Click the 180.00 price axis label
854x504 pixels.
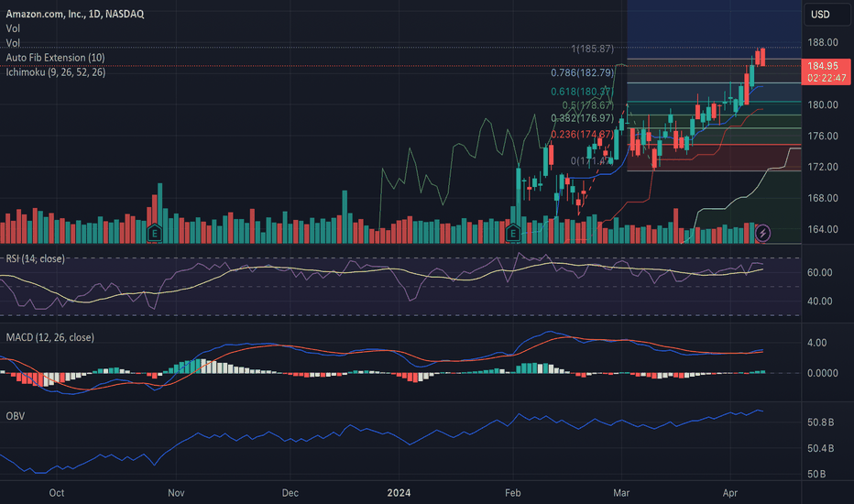823,104
